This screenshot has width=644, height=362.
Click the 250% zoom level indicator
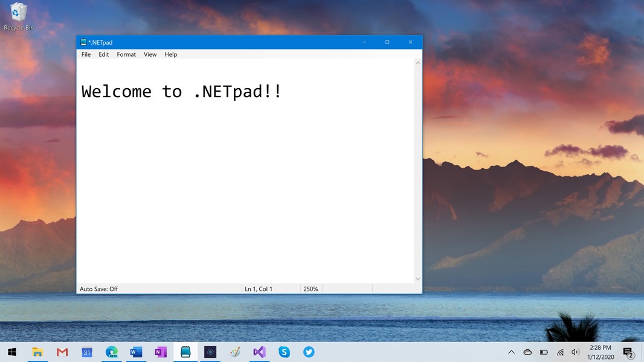[311, 289]
